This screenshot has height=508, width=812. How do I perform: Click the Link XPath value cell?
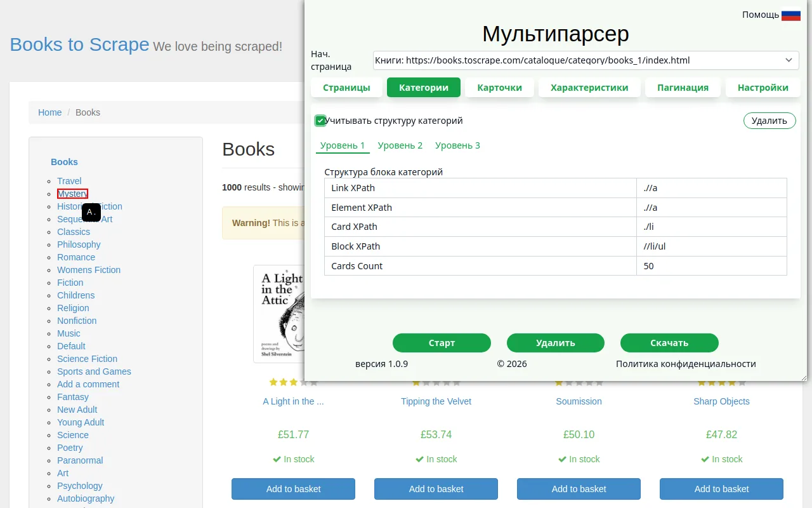pyautogui.click(x=711, y=188)
